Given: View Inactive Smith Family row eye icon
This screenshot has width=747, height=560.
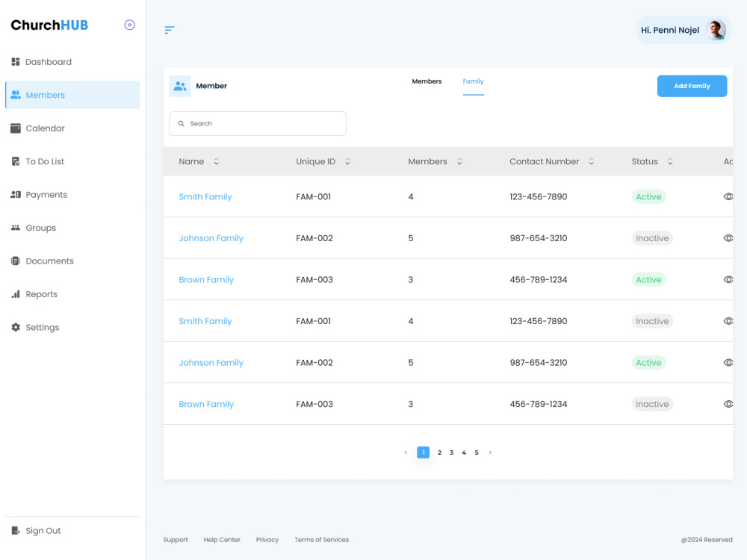Looking at the screenshot, I should (x=728, y=321).
